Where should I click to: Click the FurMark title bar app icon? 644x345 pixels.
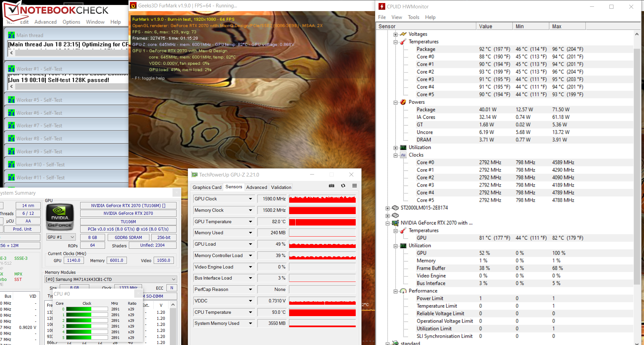(x=133, y=5)
